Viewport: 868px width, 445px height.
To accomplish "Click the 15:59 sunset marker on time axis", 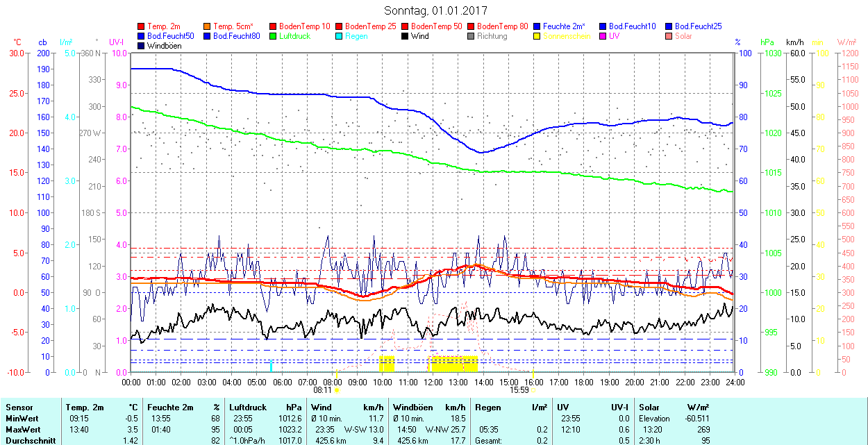I will click(520, 389).
